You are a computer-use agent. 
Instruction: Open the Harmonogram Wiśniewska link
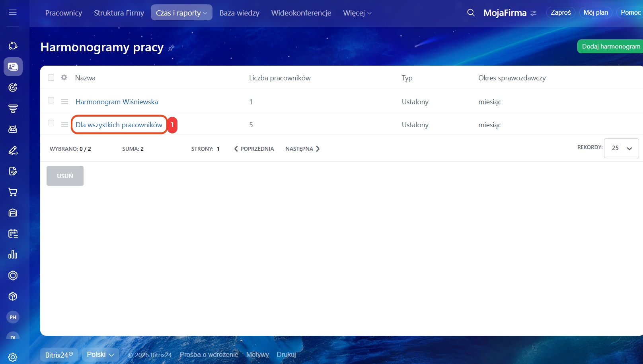tap(117, 102)
